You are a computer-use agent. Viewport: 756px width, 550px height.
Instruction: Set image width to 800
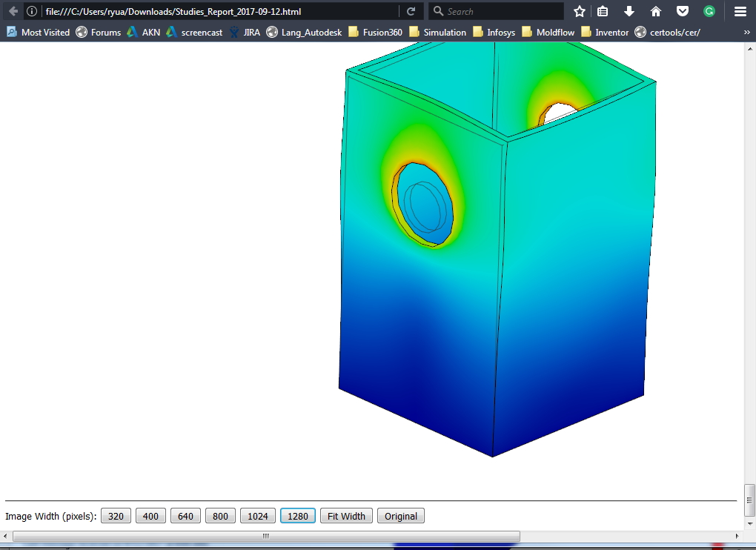(220, 516)
